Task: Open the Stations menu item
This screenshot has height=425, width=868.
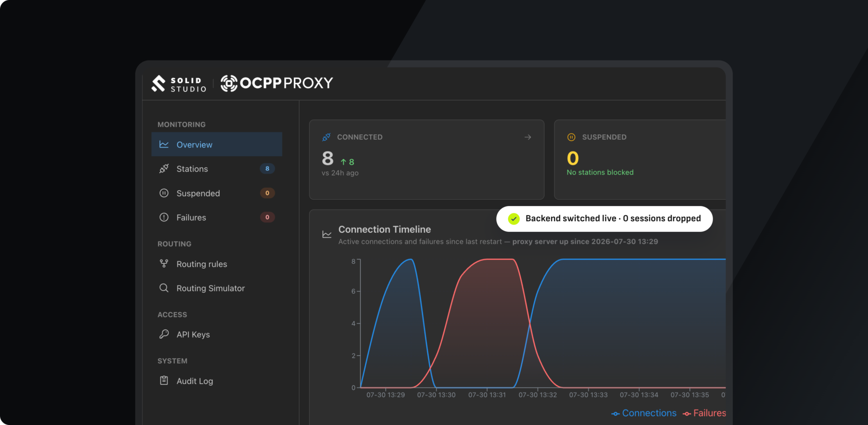Action: click(217, 169)
